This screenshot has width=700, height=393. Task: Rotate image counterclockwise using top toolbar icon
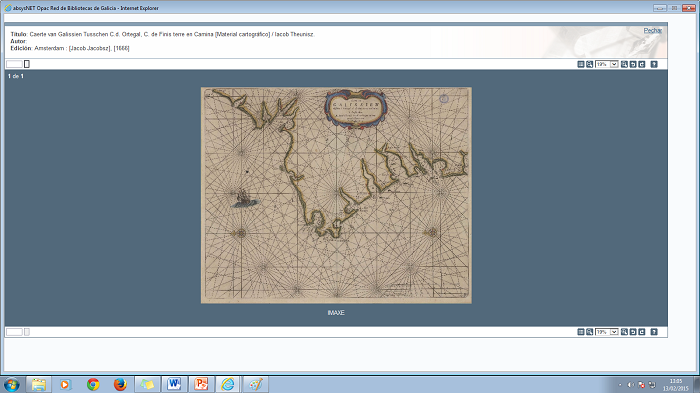point(633,64)
